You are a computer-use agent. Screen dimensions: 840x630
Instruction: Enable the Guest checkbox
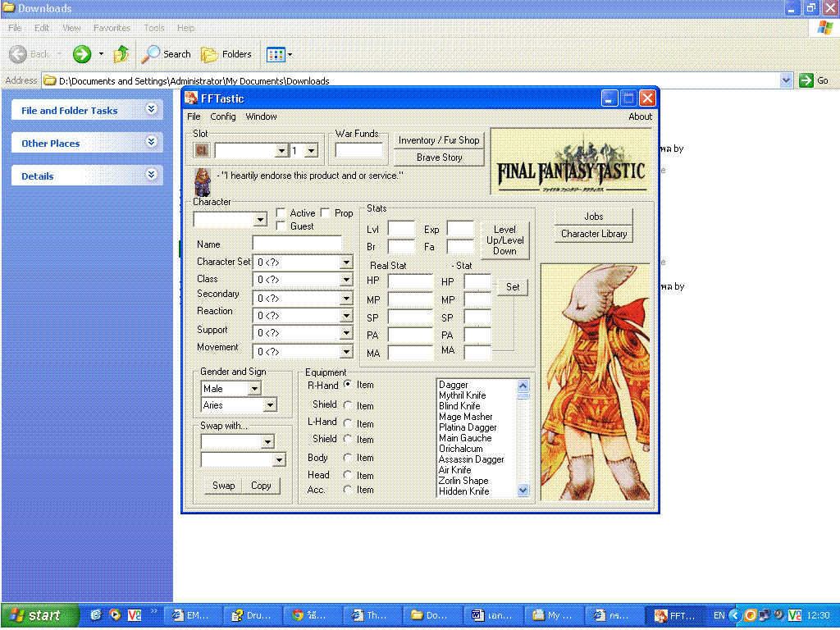coord(281,226)
